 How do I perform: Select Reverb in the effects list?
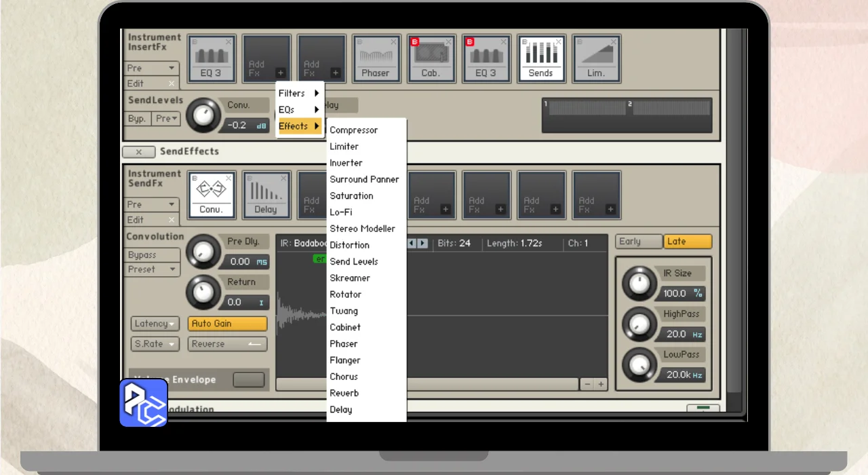click(x=344, y=394)
